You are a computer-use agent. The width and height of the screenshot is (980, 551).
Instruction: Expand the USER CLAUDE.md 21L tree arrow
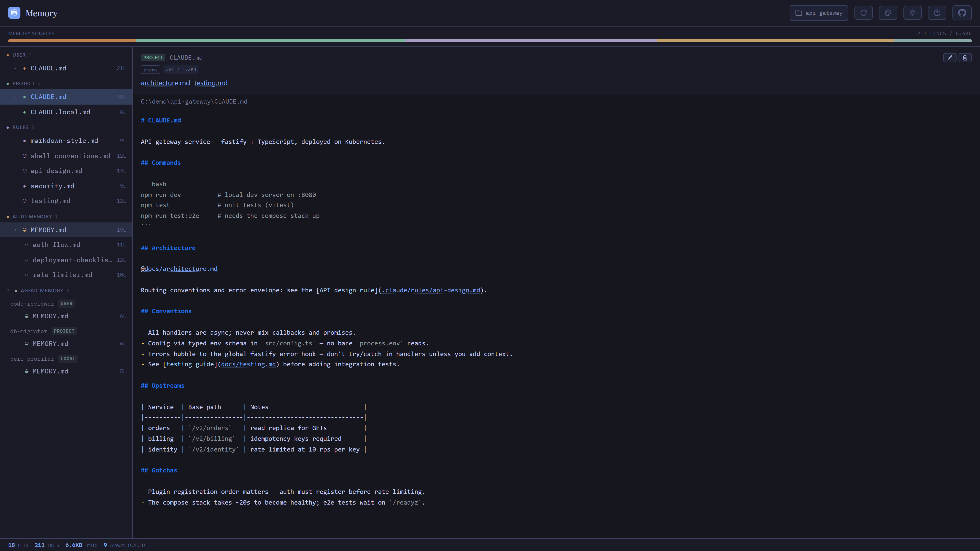point(15,68)
